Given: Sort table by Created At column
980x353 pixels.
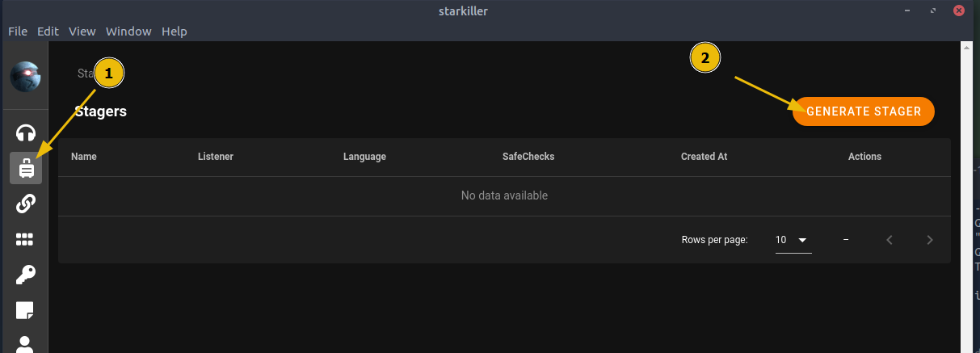Looking at the screenshot, I should [705, 157].
